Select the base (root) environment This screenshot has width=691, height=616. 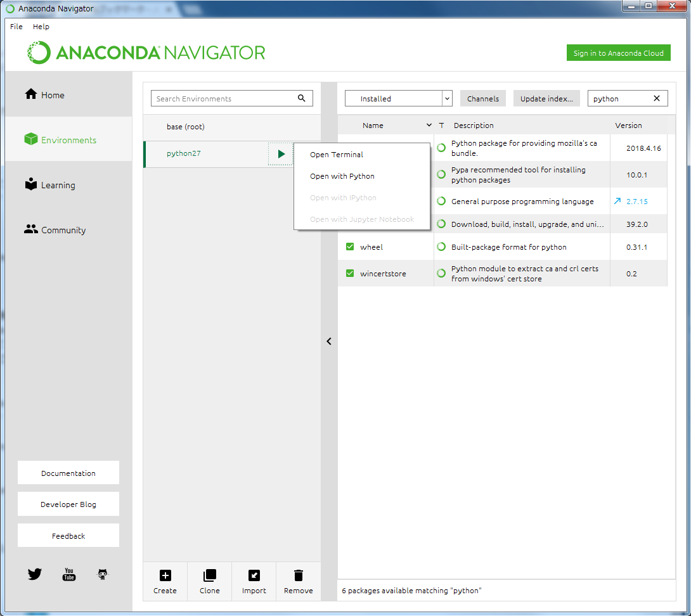[x=232, y=127]
